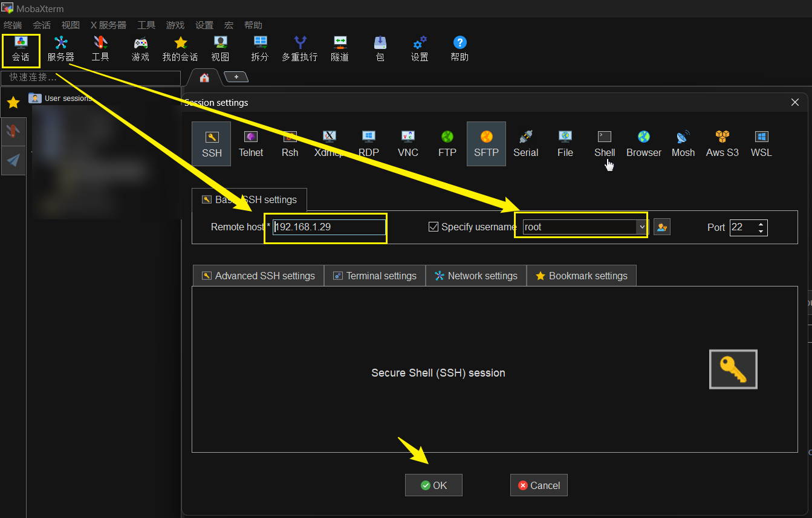
Task: Open the 会话 (Session) toolbar button
Action: click(21, 49)
